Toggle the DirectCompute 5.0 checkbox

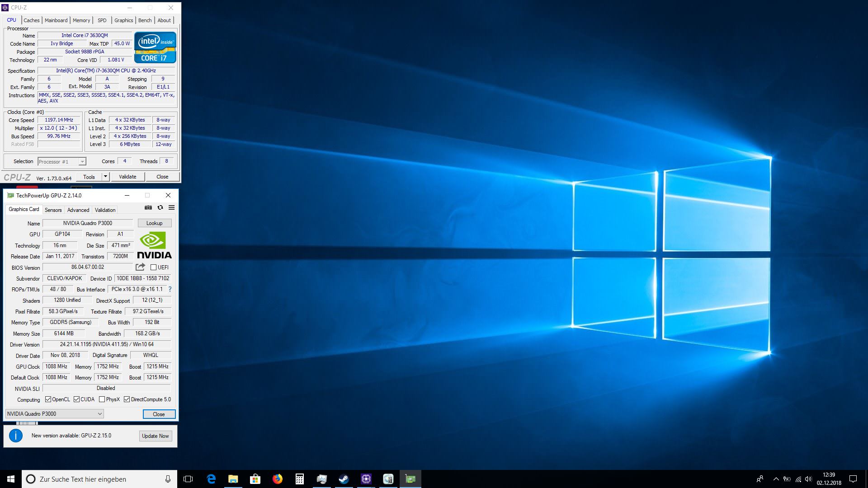pos(127,399)
